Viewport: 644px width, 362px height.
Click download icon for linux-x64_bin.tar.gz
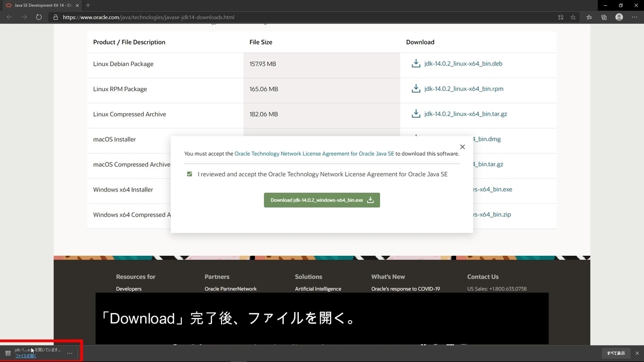click(415, 114)
